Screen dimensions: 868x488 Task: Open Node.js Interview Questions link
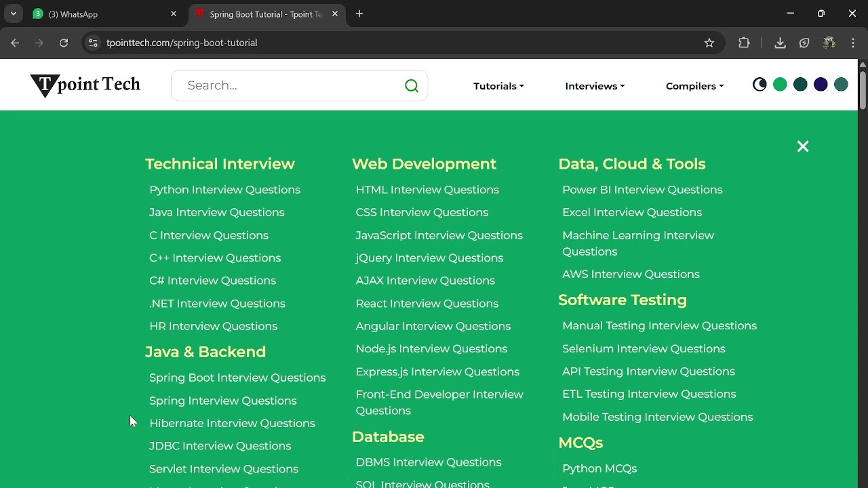coord(431,348)
